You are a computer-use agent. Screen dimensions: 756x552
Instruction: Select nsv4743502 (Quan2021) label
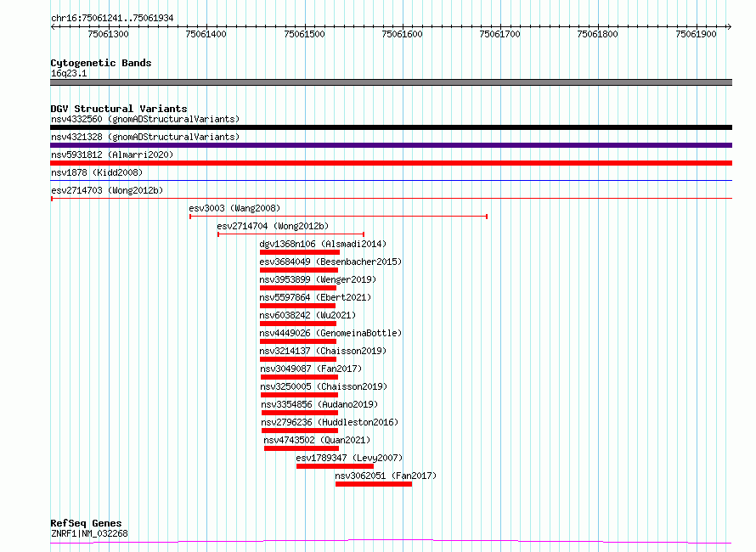317,440
